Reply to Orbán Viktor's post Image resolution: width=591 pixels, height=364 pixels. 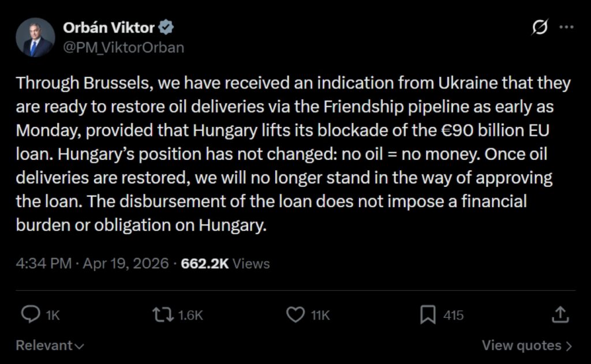(x=32, y=315)
